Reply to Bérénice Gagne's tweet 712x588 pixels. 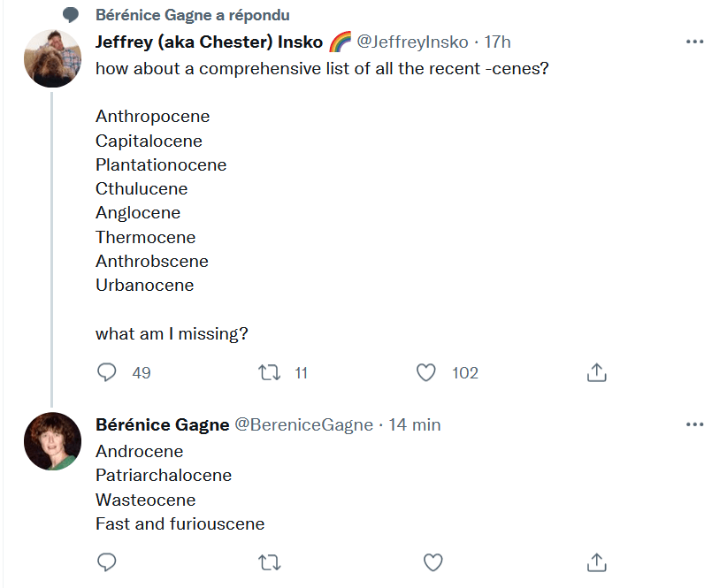[x=106, y=562]
